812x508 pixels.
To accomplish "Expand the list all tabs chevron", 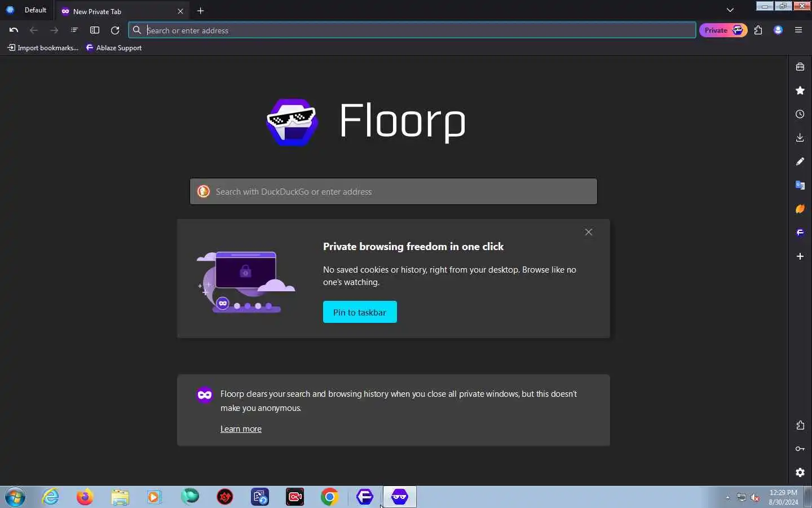I will (x=730, y=10).
